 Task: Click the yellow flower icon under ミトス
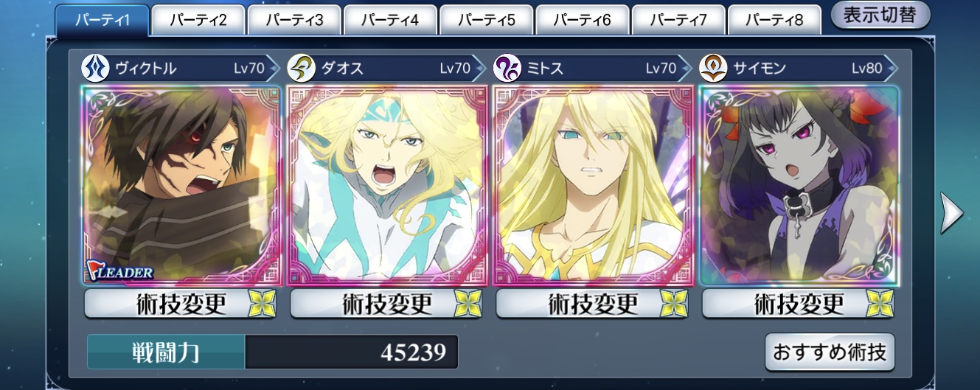(674, 304)
